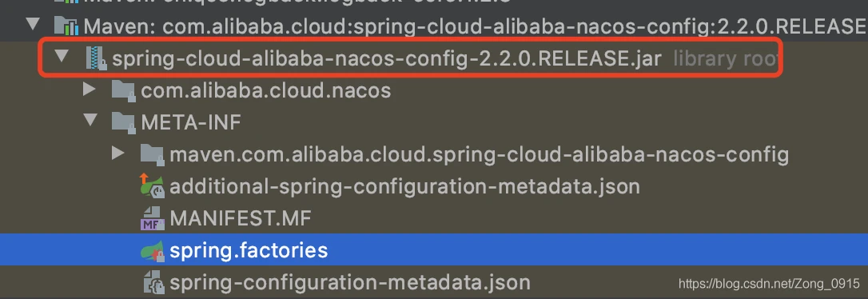The width and height of the screenshot is (868, 299).
Task: Collapse the spring-cloud-alibaba-nacos-config jar node
Action: pos(62,55)
